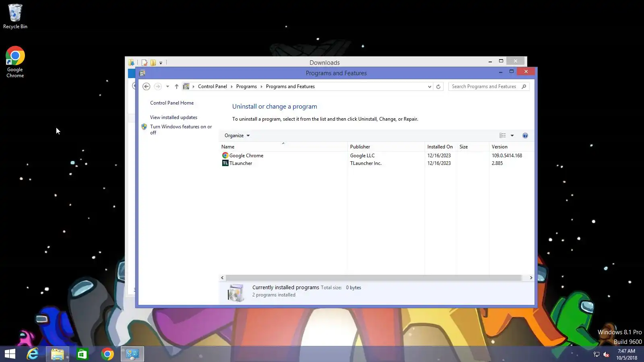The height and width of the screenshot is (362, 644).
Task: Sort programs by Version column
Action: [x=512, y=147]
